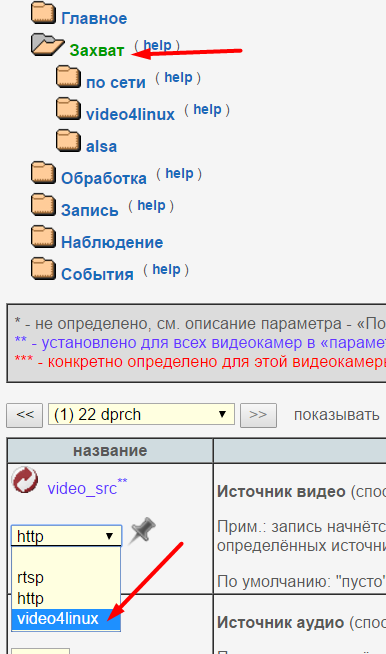Image resolution: width=386 pixels, height=654 pixels.
Task: Select Захват in the tree
Action: 97,50
